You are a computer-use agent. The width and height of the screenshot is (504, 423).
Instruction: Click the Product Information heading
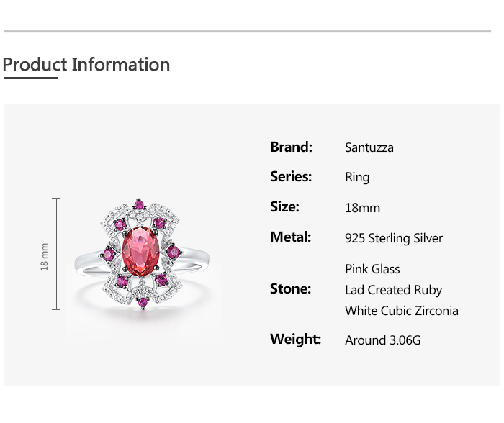[x=86, y=65]
